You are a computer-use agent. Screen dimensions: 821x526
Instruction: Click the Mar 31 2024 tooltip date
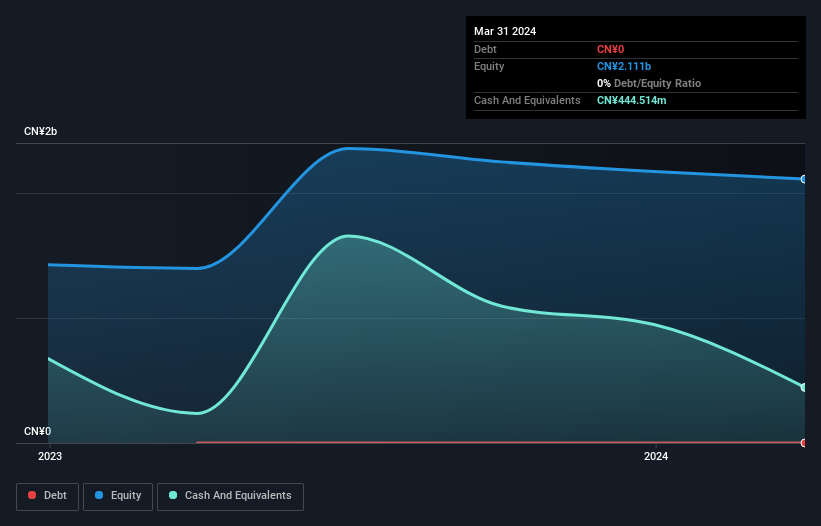505,31
